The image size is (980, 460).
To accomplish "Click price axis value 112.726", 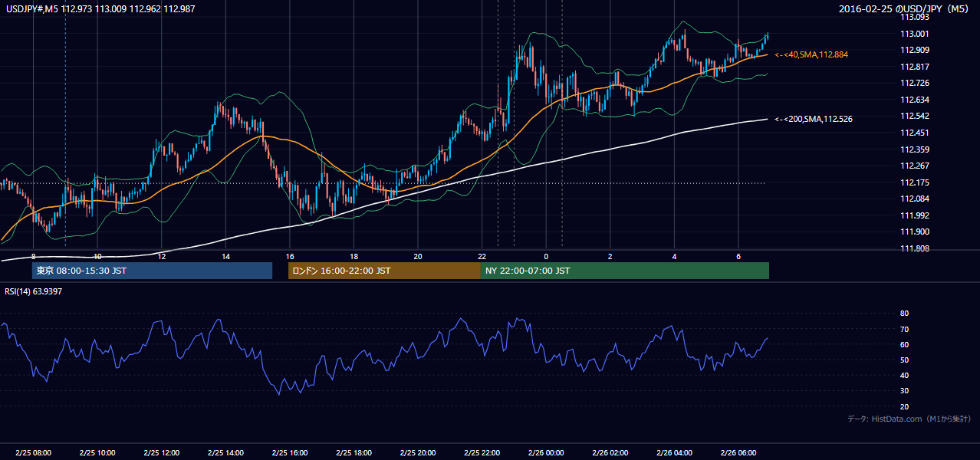I will [x=916, y=83].
